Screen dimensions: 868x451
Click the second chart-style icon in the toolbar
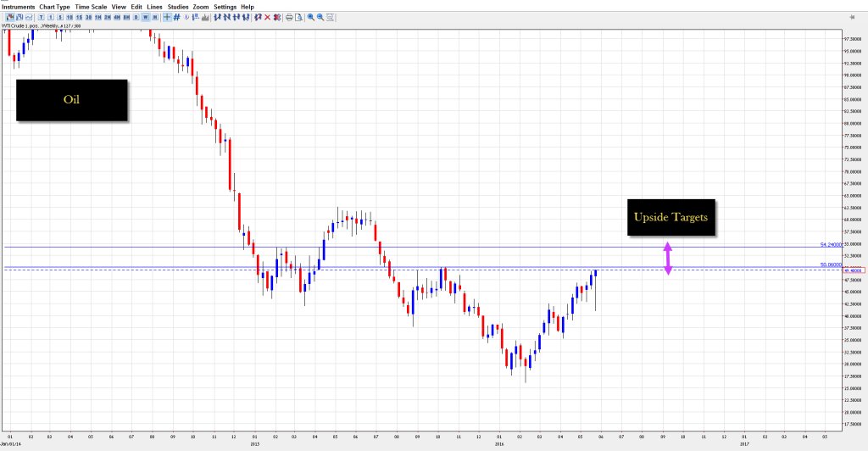click(19, 17)
